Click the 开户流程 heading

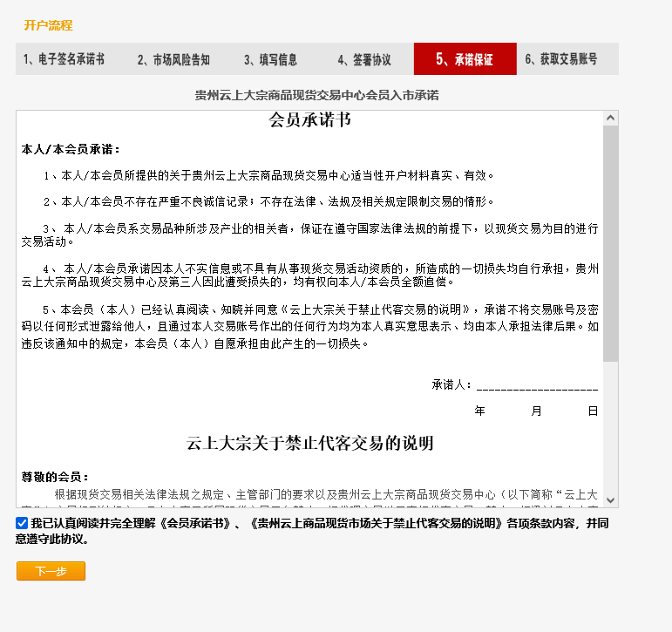pyautogui.click(x=48, y=25)
